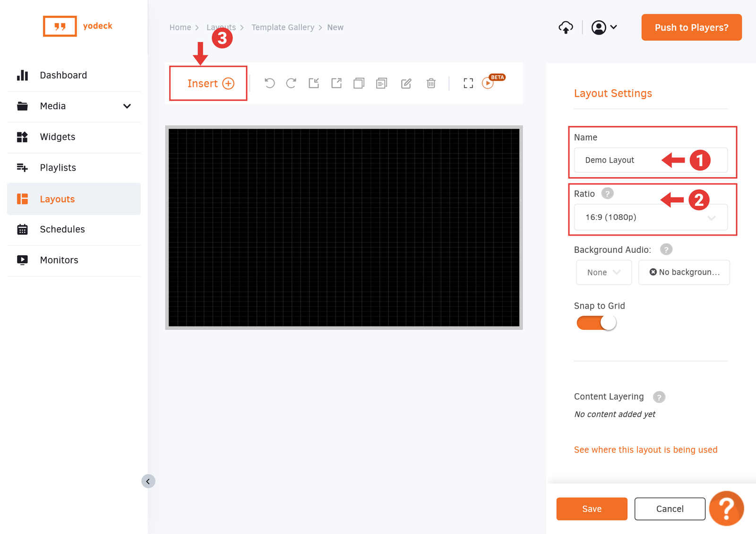Open the Background Audio None dropdown

point(603,272)
